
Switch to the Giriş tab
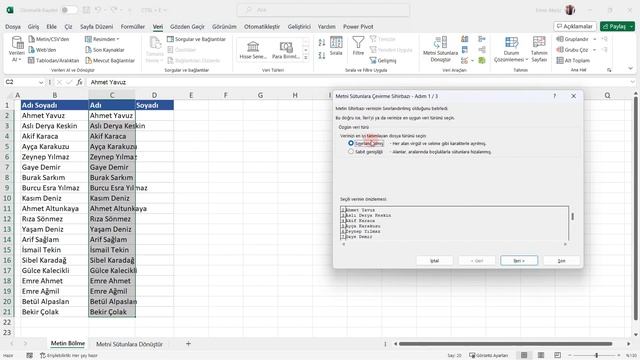tap(33, 27)
